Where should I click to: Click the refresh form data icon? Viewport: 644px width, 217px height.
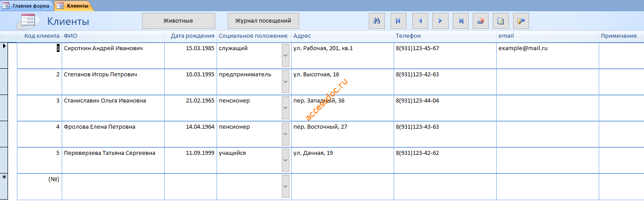(x=501, y=20)
